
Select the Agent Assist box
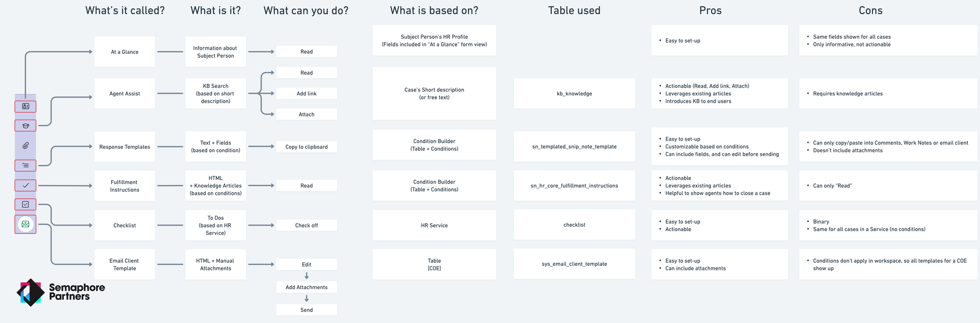(x=125, y=93)
